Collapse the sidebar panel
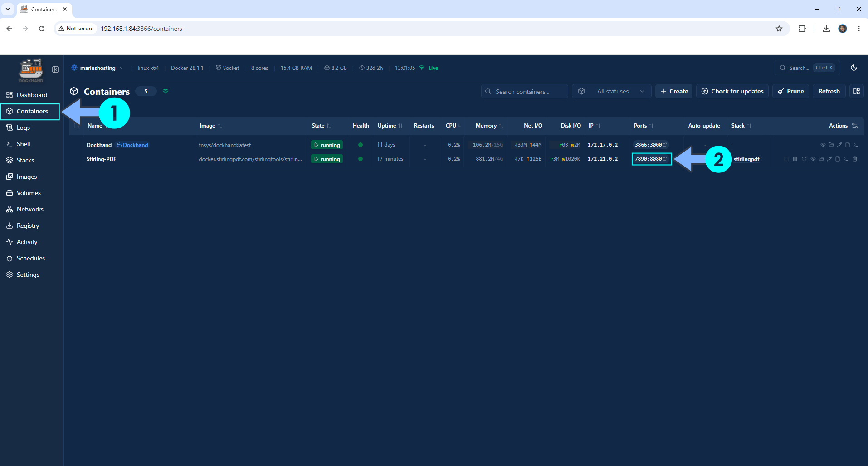This screenshot has height=466, width=868. click(x=55, y=69)
